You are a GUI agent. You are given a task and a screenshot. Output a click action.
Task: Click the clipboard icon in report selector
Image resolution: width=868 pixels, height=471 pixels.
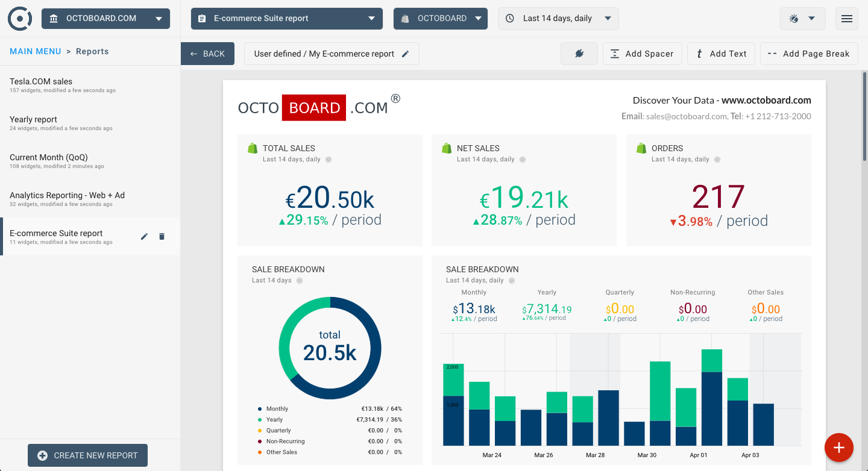[202, 19]
